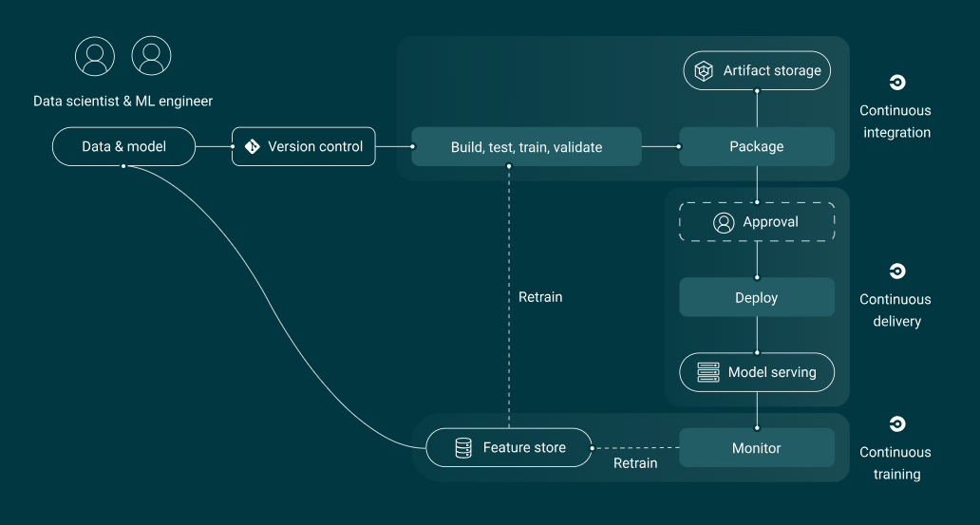This screenshot has width=980, height=525.
Task: Click the Retrain label on vertical dashed line
Action: coord(540,297)
